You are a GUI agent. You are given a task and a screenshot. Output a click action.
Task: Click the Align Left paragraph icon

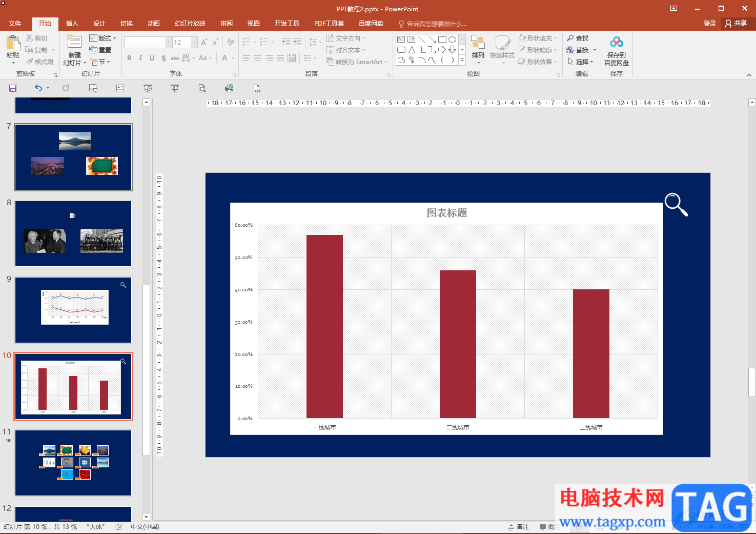pyautogui.click(x=247, y=58)
